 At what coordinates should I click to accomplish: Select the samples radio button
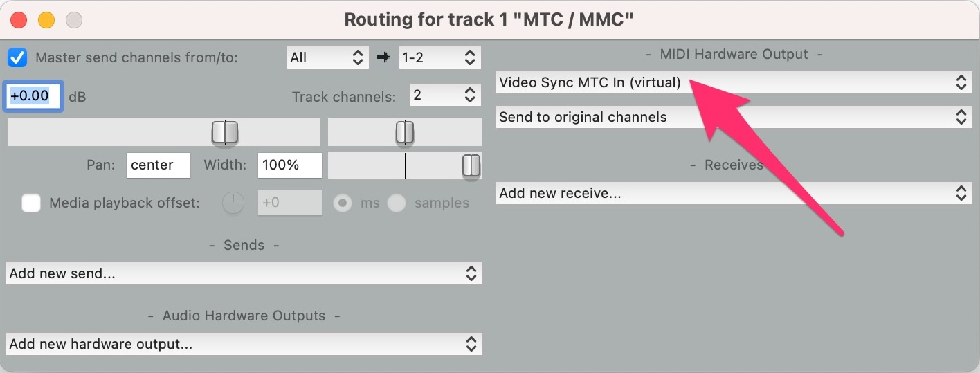[396, 203]
